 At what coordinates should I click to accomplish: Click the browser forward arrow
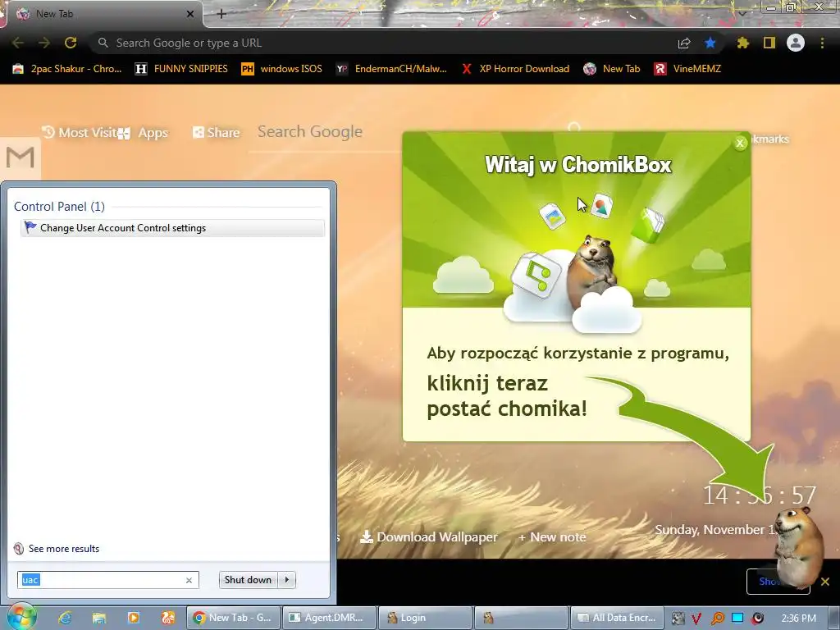44,43
